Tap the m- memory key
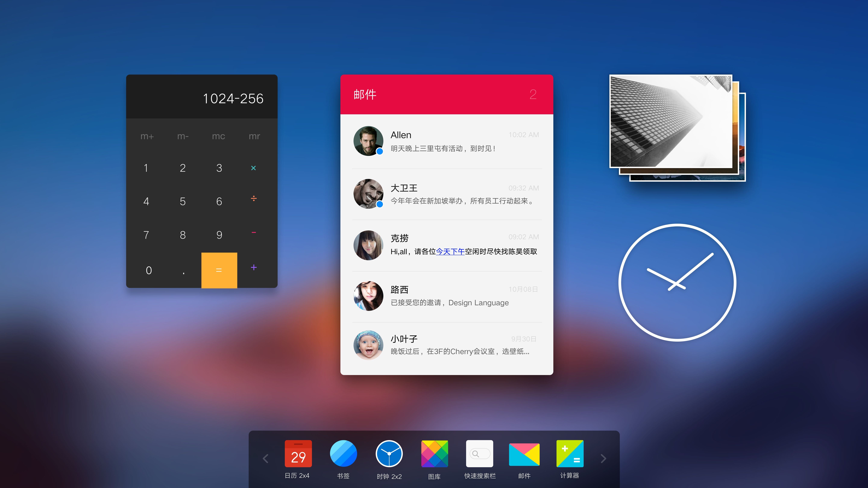Image resolution: width=868 pixels, height=488 pixels. click(183, 136)
